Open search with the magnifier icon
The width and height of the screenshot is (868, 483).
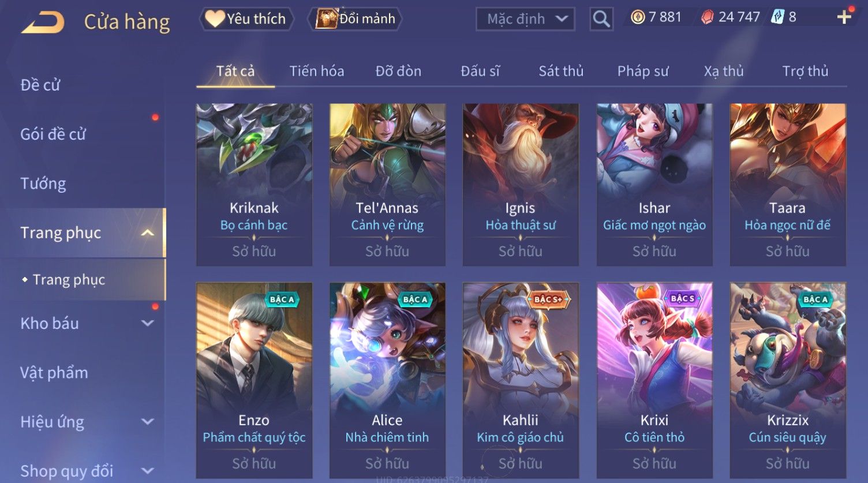[x=601, y=19]
